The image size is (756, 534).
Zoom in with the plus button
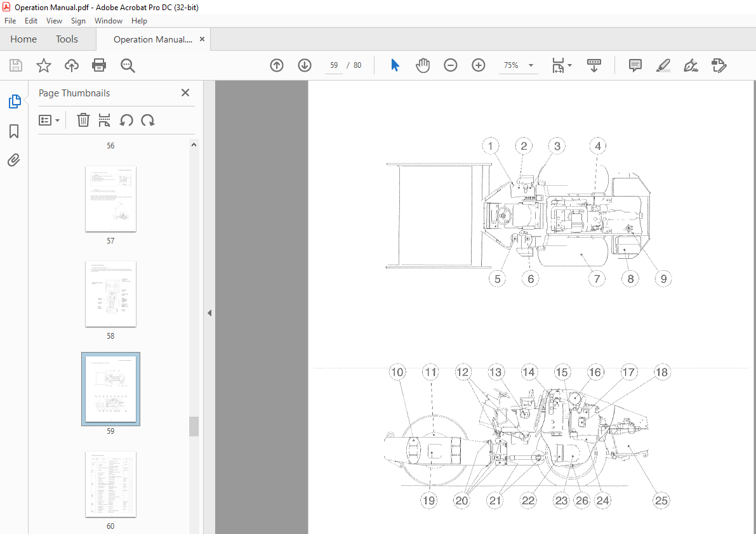tap(478, 65)
